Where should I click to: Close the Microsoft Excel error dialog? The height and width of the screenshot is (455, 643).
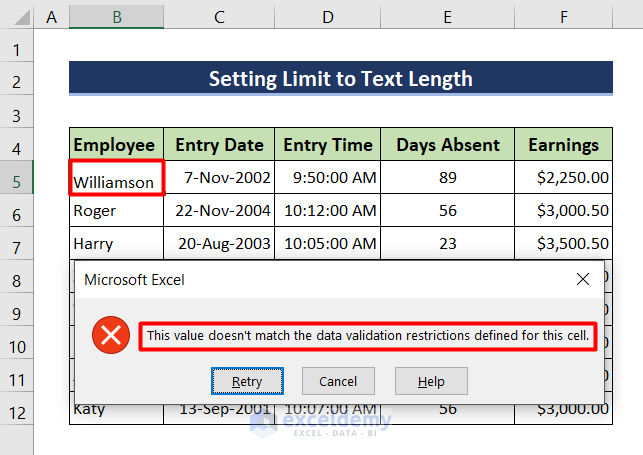[583, 280]
